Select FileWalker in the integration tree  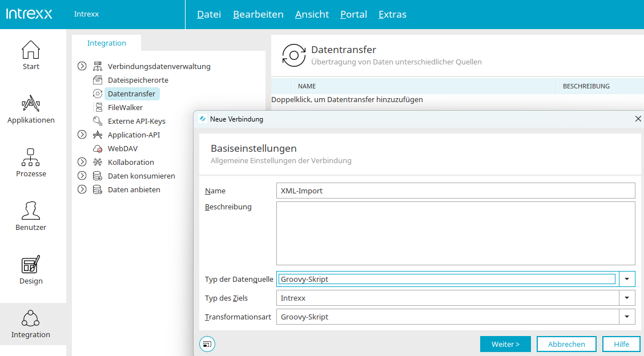pyautogui.click(x=125, y=107)
